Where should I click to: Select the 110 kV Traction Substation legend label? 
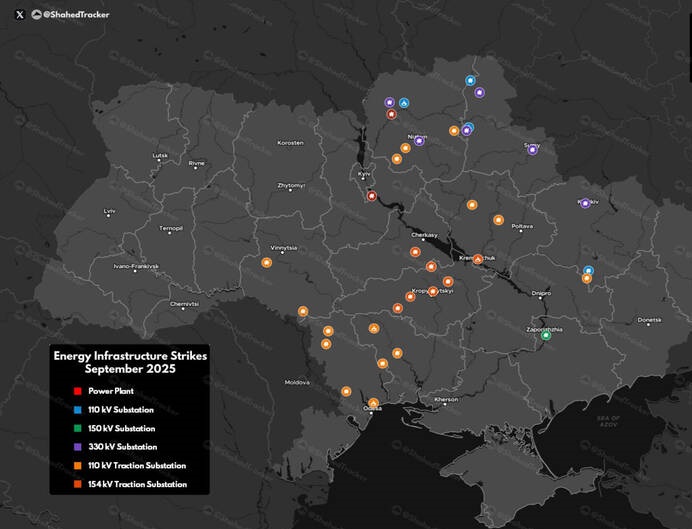(x=137, y=466)
